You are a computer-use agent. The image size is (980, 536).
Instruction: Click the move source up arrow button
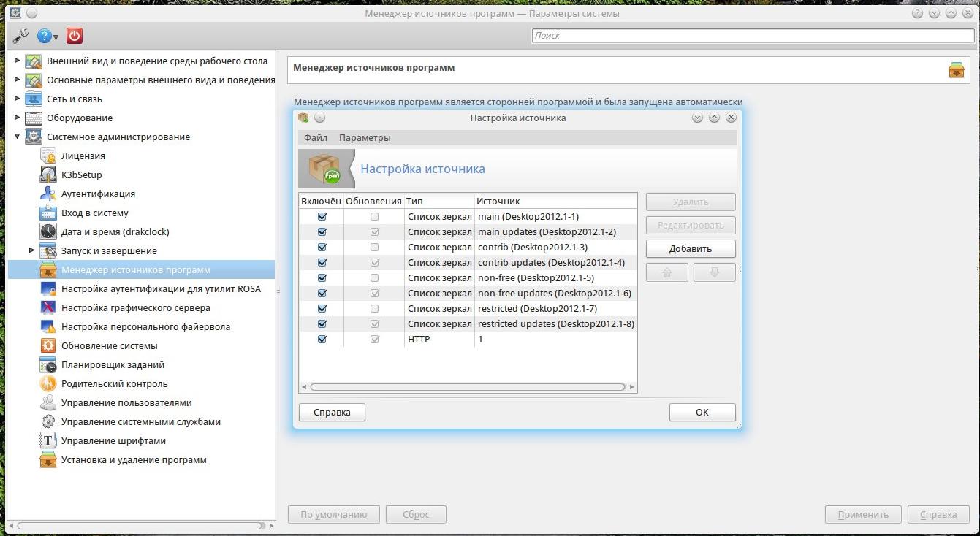pos(667,272)
